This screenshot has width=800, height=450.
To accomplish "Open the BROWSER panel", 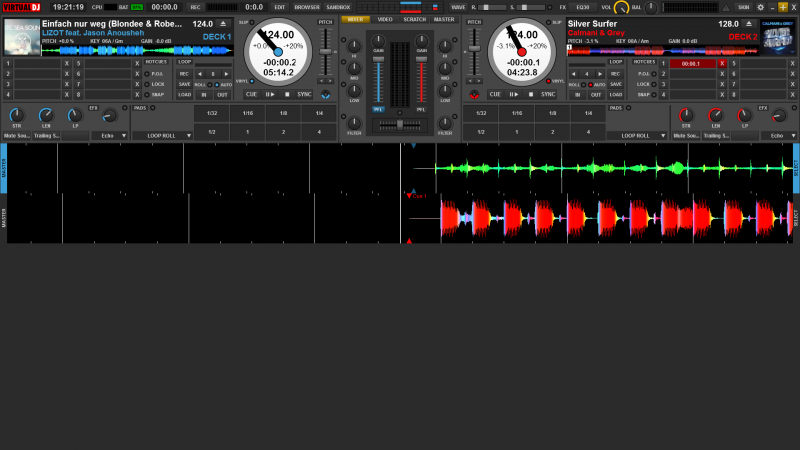I will pyautogui.click(x=307, y=7).
